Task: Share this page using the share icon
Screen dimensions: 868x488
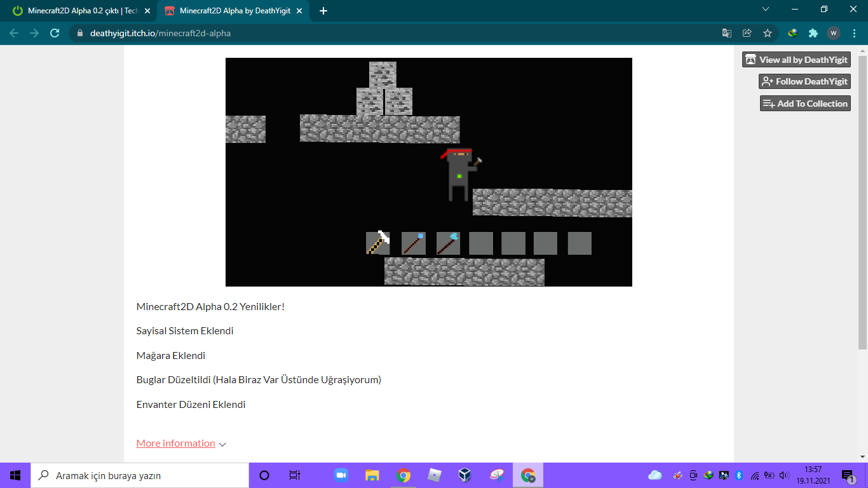Action: [x=747, y=33]
